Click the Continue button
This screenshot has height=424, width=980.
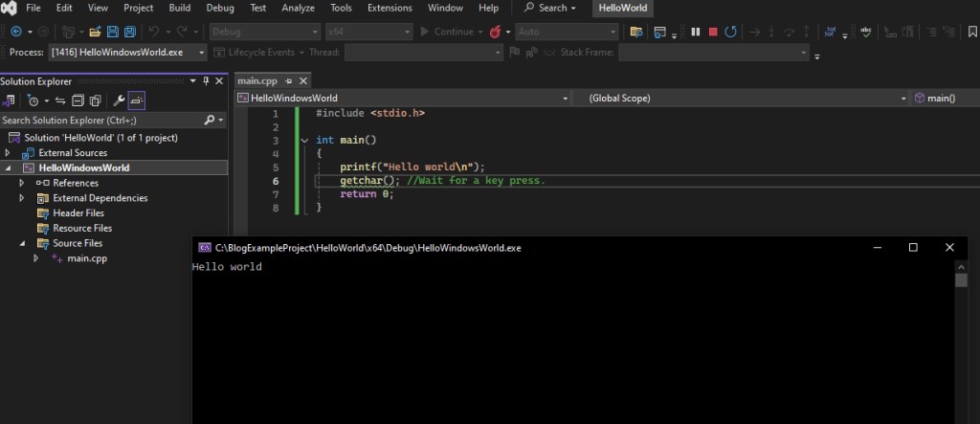[446, 32]
